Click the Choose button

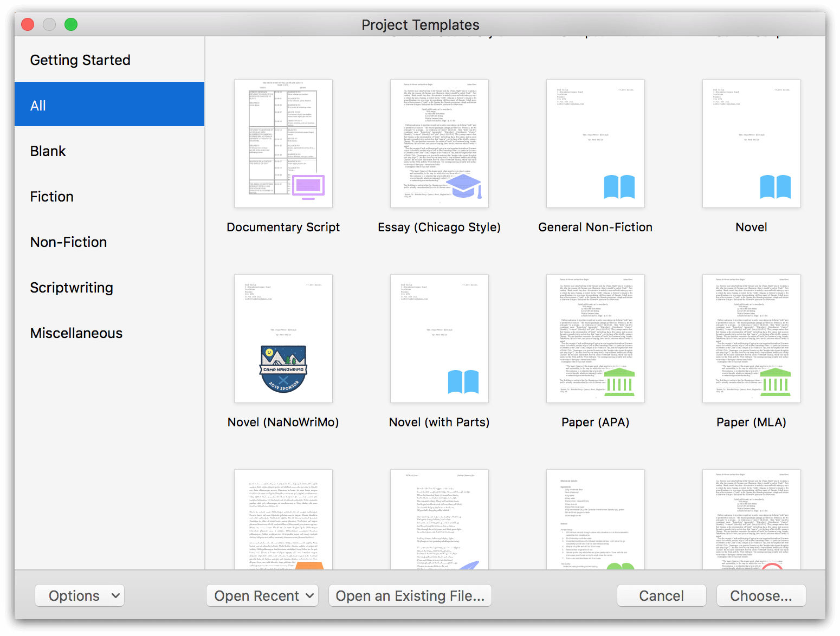point(761,595)
